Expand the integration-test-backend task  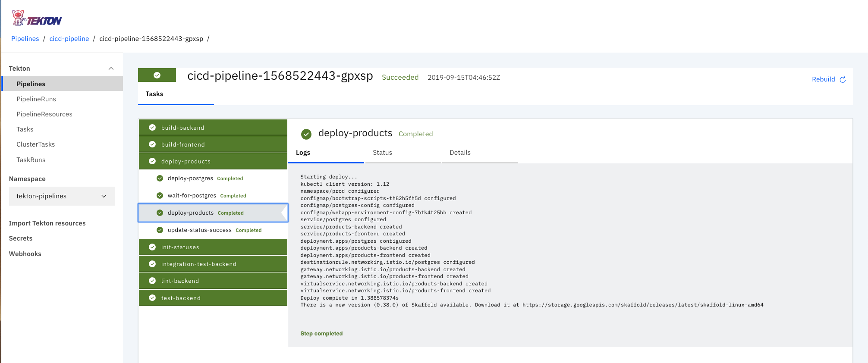213,264
